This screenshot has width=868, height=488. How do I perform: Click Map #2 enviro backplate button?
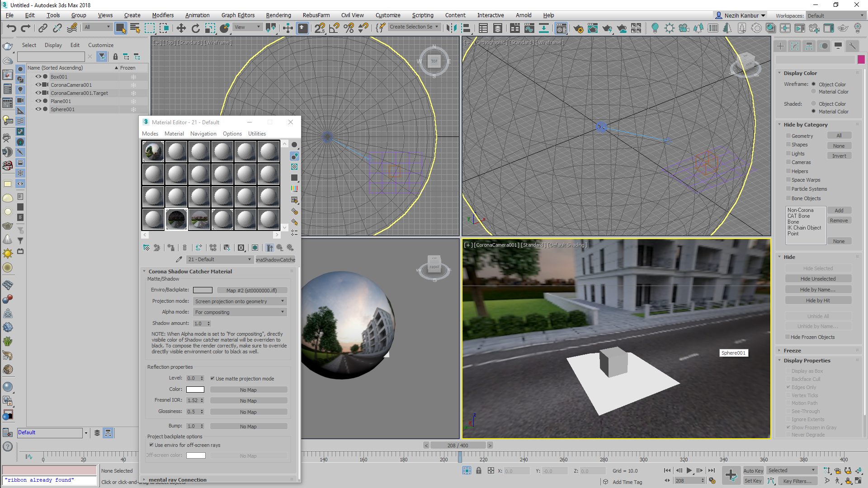(x=251, y=291)
